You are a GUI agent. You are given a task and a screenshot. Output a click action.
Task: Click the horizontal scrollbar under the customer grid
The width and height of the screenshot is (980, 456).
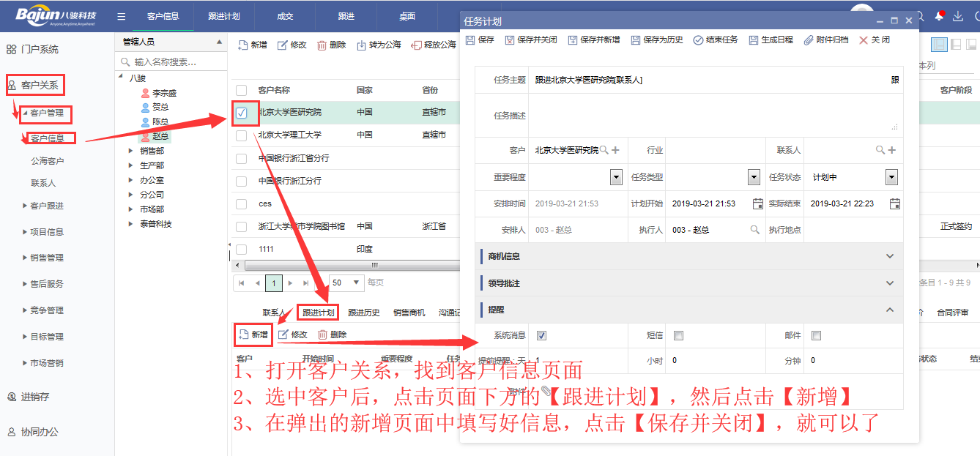pos(344,265)
